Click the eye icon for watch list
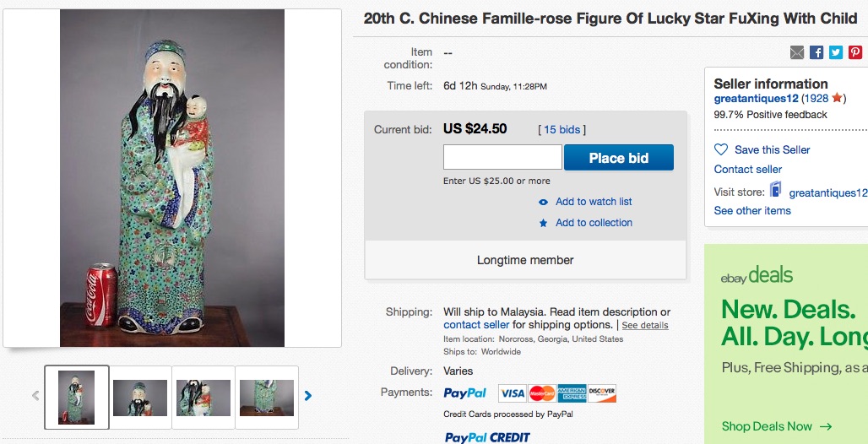The width and height of the screenshot is (868, 444). click(544, 202)
